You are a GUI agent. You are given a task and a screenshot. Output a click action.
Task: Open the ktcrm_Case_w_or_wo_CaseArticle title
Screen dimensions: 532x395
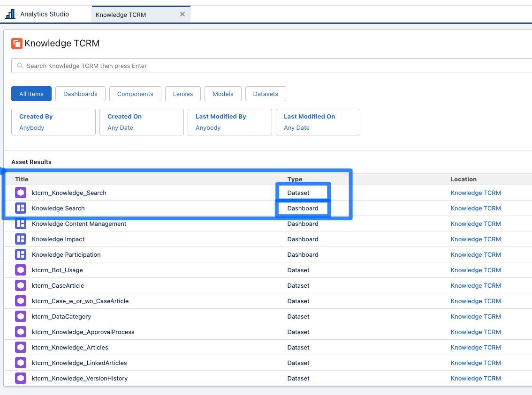(x=80, y=301)
